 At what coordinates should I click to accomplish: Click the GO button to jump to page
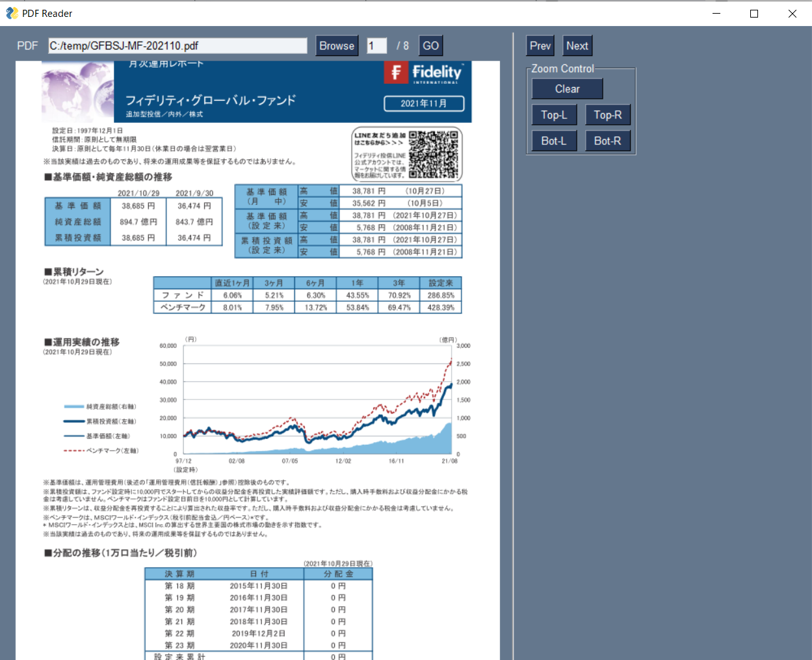430,46
